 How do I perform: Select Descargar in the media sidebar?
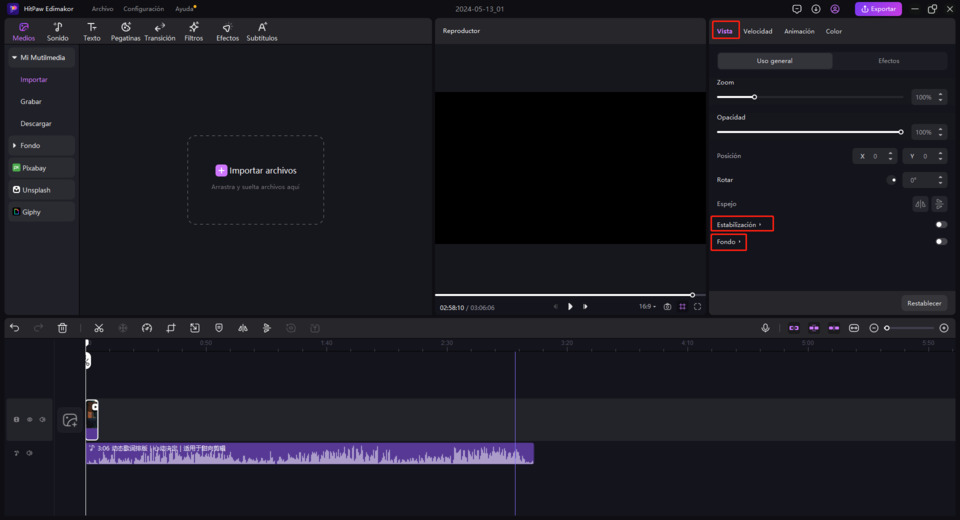pos(36,124)
